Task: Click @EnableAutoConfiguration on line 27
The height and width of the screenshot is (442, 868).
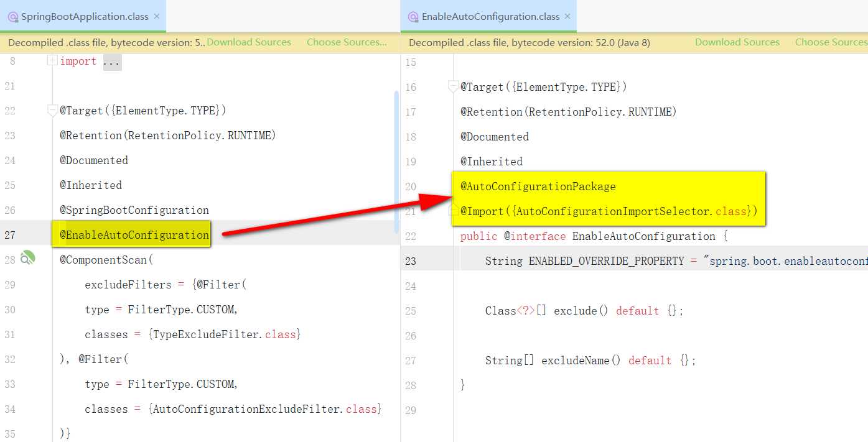Action: [x=134, y=235]
